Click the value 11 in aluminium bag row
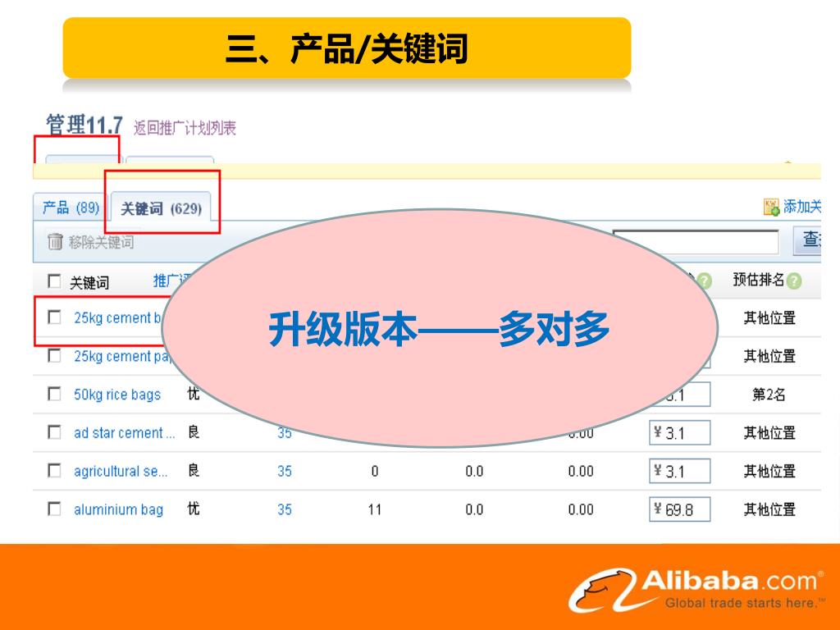Image resolution: width=840 pixels, height=630 pixels. [374, 509]
